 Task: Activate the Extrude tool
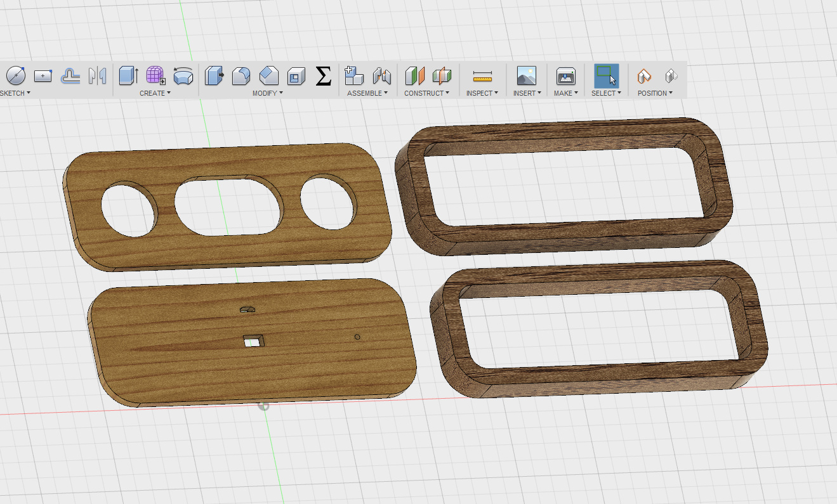click(128, 76)
